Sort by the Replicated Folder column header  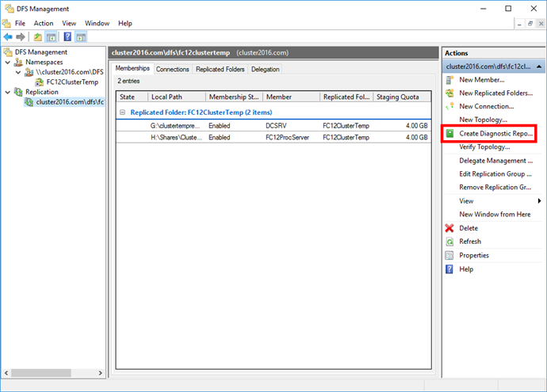click(x=346, y=97)
